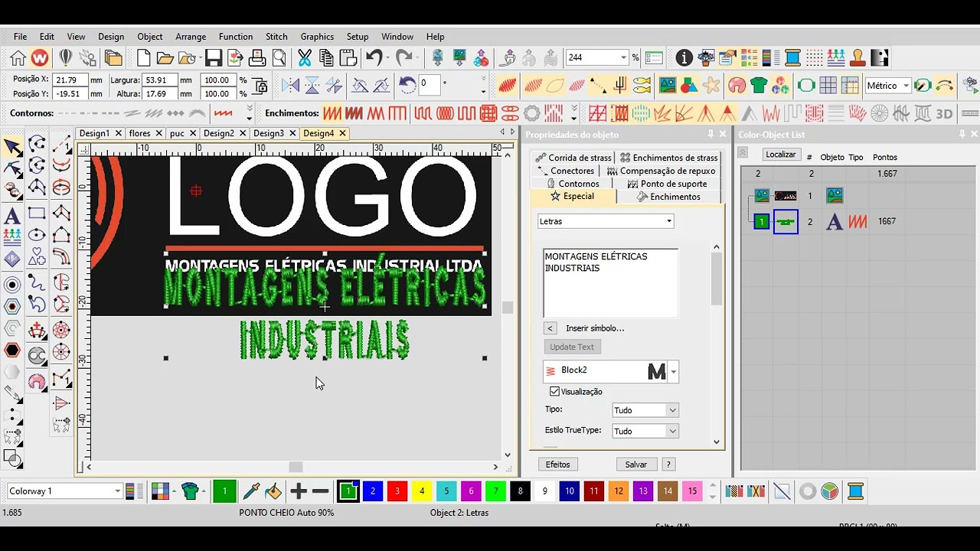Viewport: 980px width, 551px height.
Task: Select object 2 lettering row in Color-Object List
Action: [857, 222]
